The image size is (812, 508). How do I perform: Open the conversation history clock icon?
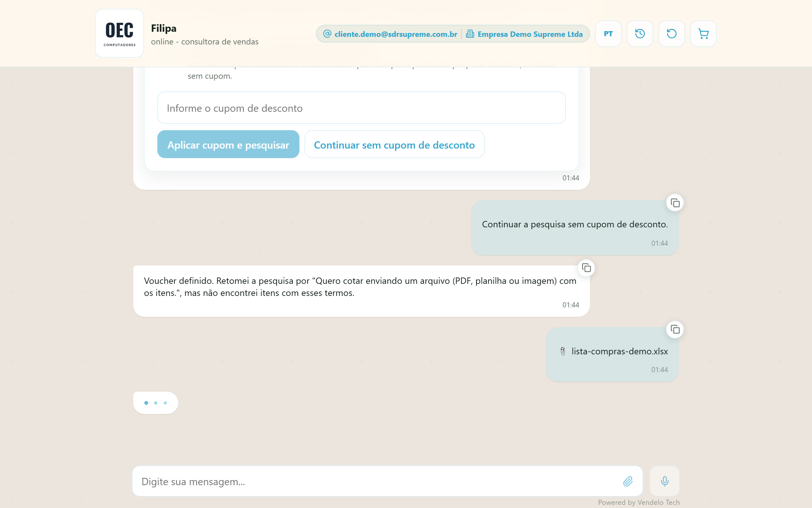[640, 34]
